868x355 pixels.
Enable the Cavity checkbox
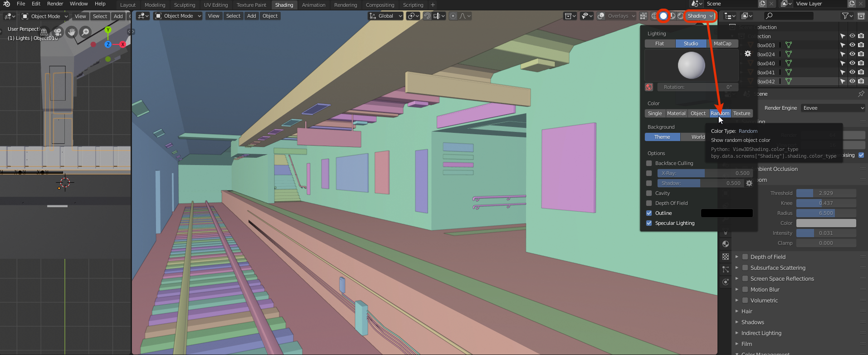[x=649, y=193]
